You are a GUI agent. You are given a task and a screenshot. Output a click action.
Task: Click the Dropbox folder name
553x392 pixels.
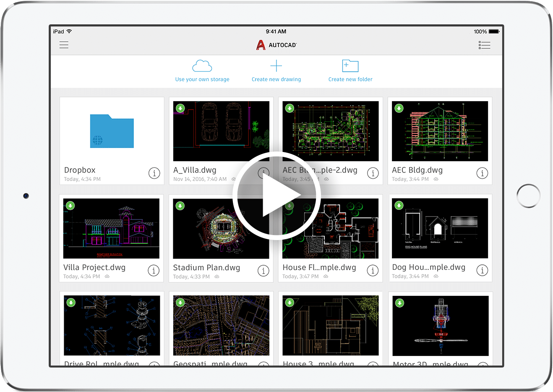click(80, 170)
